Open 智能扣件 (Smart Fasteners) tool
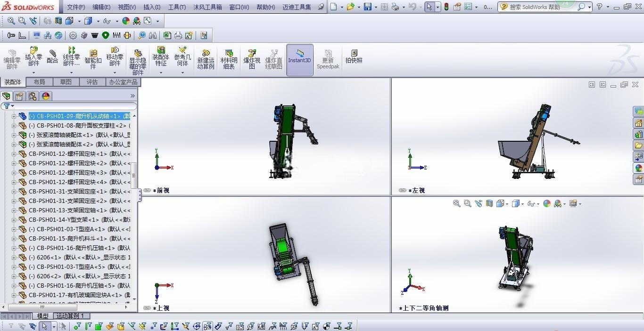 click(93, 59)
